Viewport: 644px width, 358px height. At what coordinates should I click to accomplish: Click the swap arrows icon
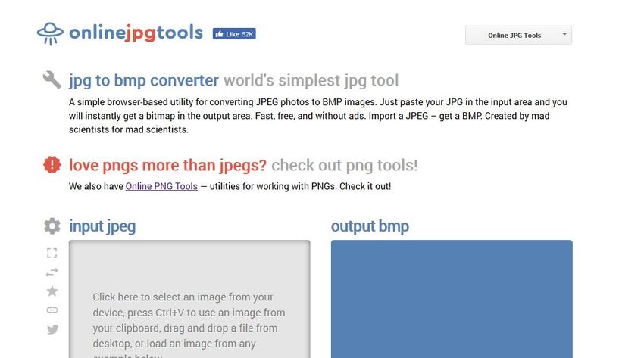(x=52, y=272)
